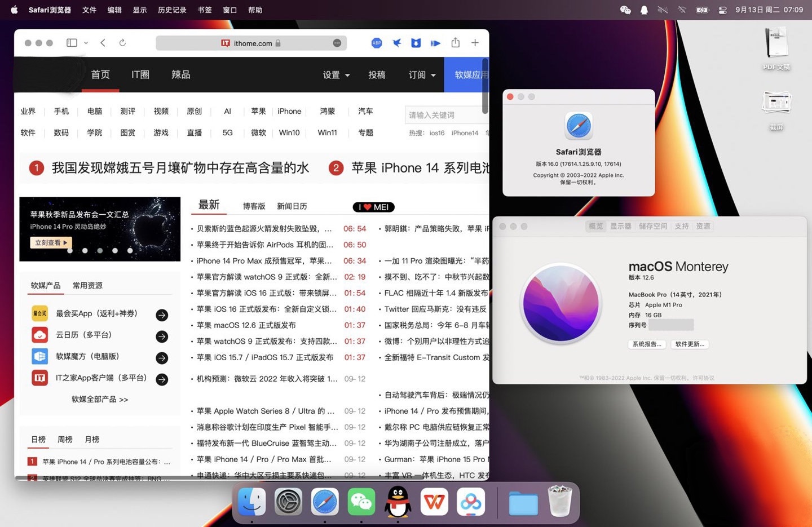
Task: Open sidebar options dropdown chevron
Action: [86, 43]
